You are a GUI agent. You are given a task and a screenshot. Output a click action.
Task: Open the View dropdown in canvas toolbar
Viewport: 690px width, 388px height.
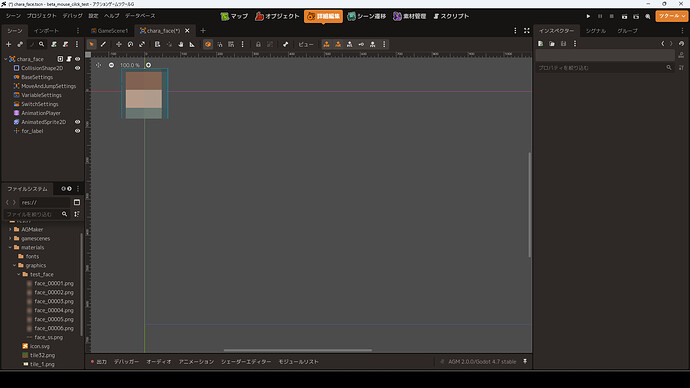click(306, 44)
